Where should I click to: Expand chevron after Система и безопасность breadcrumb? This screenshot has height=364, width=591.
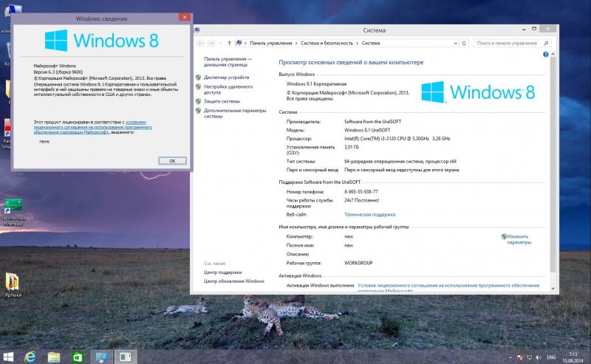click(358, 44)
